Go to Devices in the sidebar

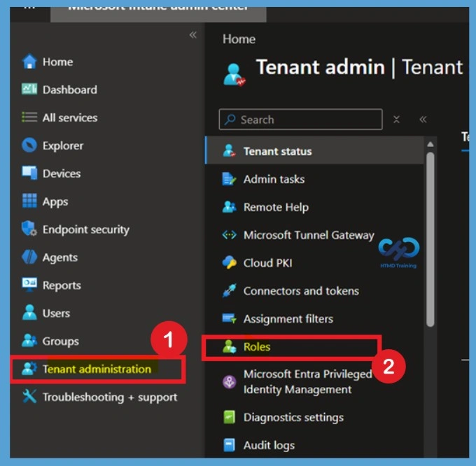pos(62,174)
